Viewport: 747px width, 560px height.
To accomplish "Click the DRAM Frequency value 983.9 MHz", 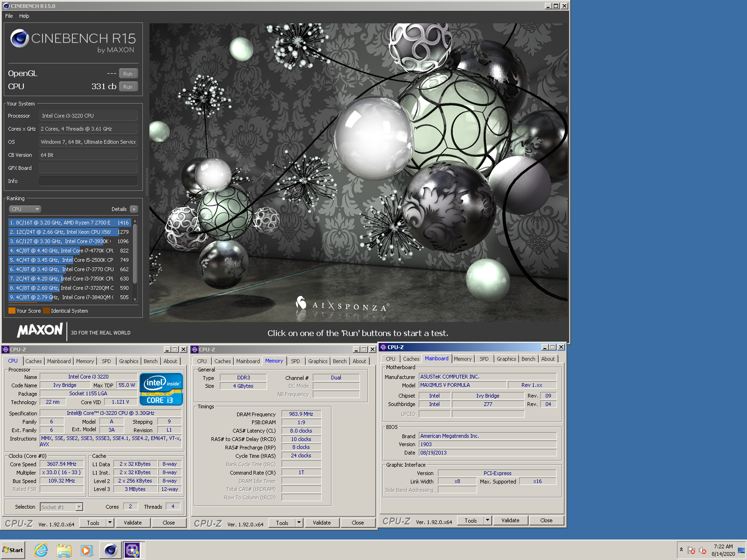I will [x=301, y=414].
